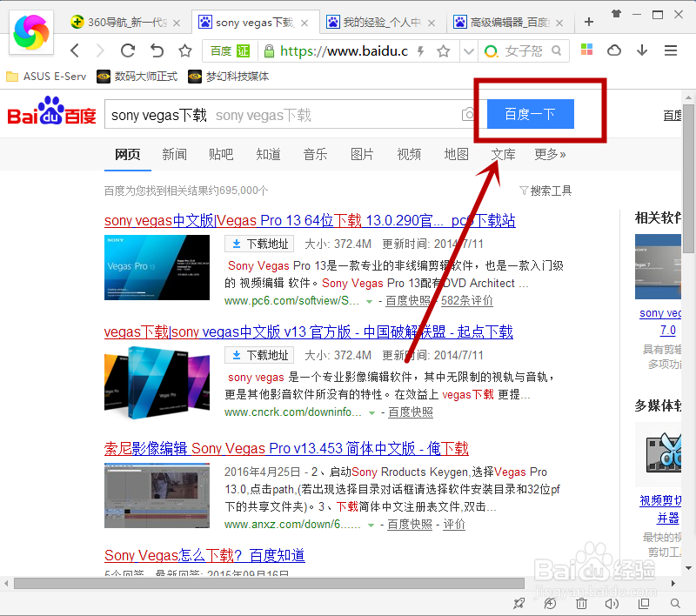Image resolution: width=696 pixels, height=616 pixels.
Task: Click the 百度一下 search button
Action: tap(531, 114)
